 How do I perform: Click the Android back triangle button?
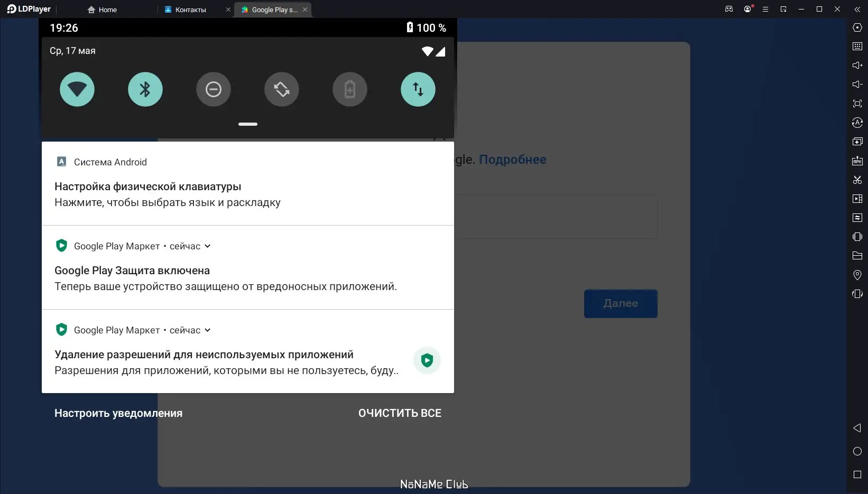pos(857,428)
